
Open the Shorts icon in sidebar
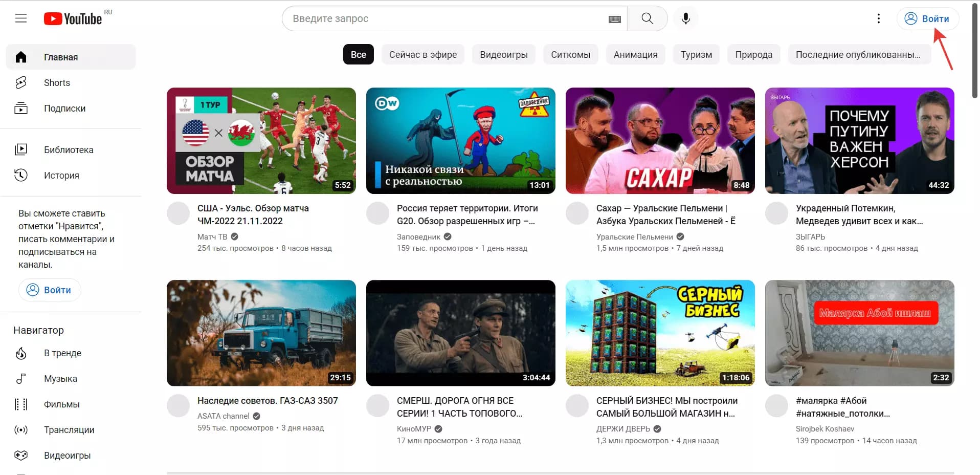point(21,82)
